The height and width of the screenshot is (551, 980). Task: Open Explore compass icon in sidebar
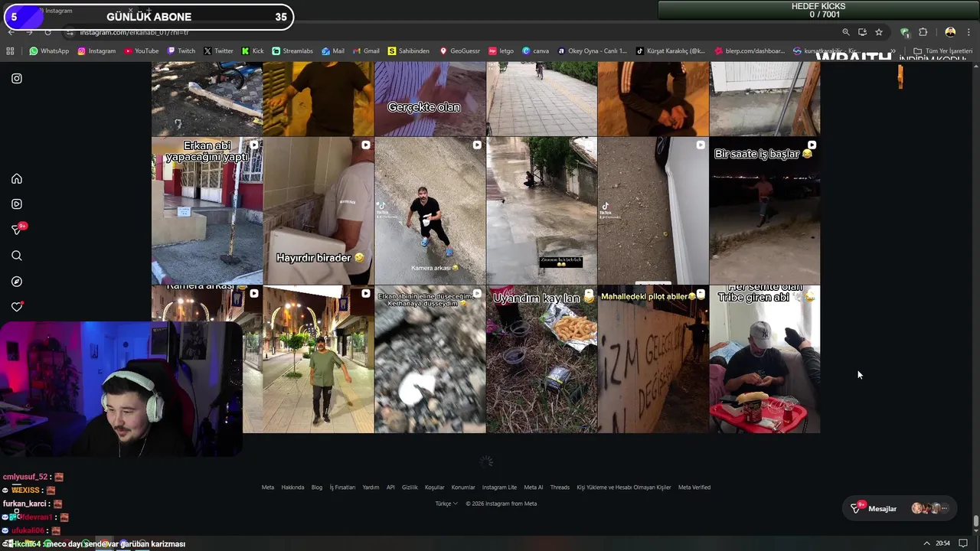pyautogui.click(x=17, y=282)
